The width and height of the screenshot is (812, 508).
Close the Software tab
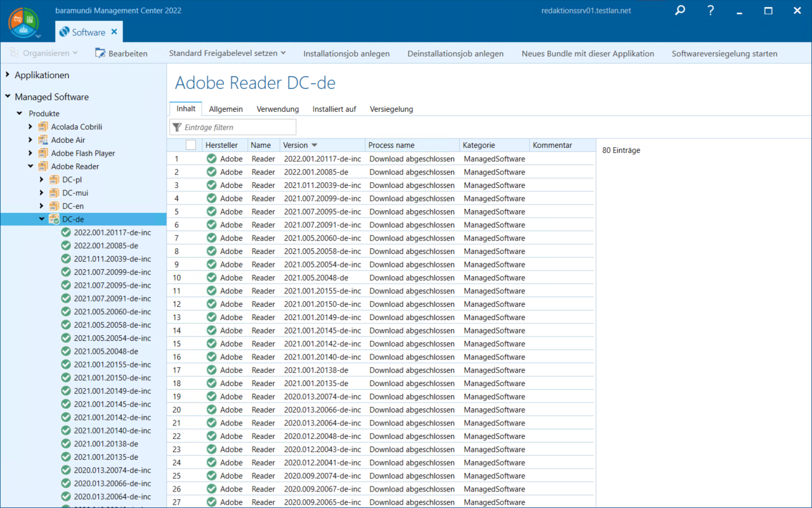click(114, 32)
